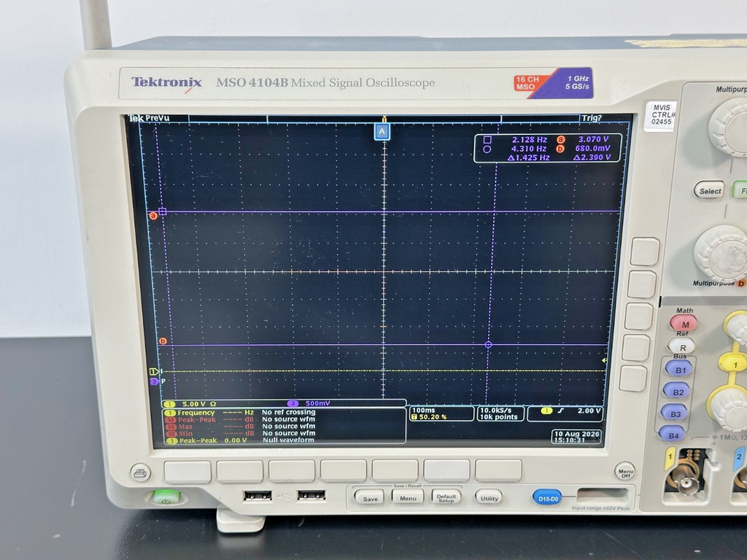Tap the cursor Select button
747x560 pixels.
tap(709, 191)
